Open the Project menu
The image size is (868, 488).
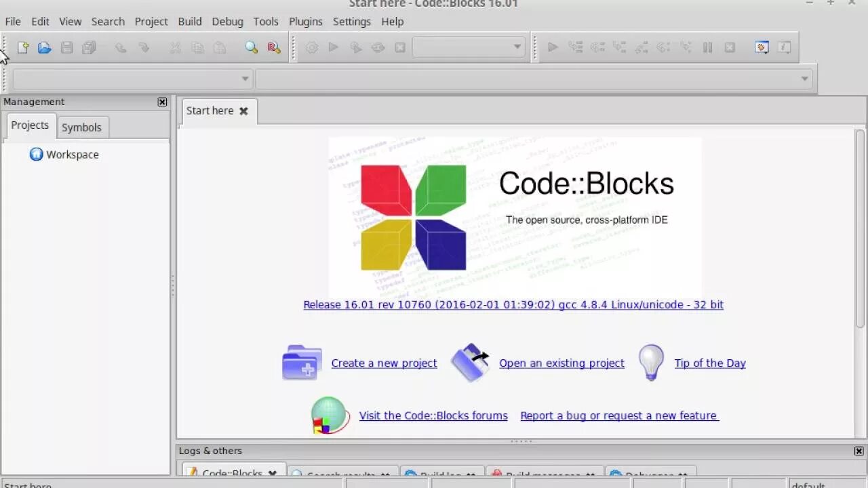tap(151, 22)
